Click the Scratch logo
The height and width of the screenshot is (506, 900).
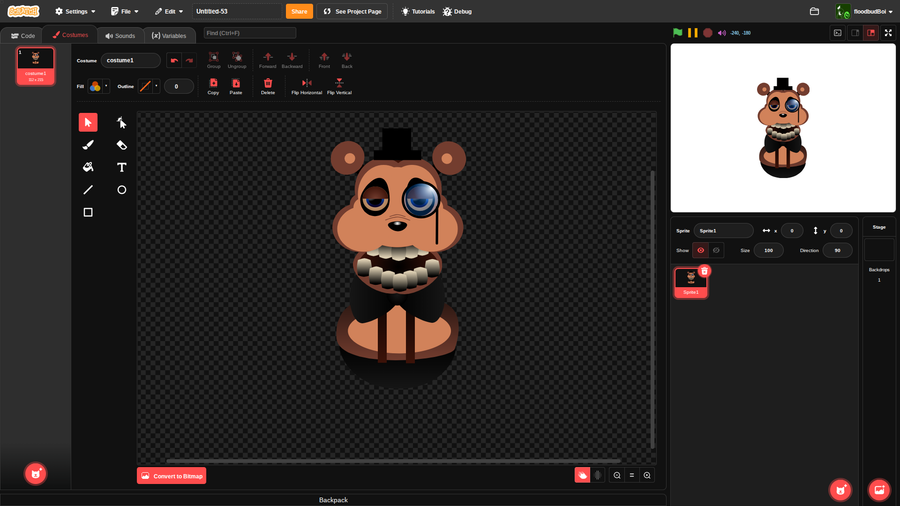(24, 11)
